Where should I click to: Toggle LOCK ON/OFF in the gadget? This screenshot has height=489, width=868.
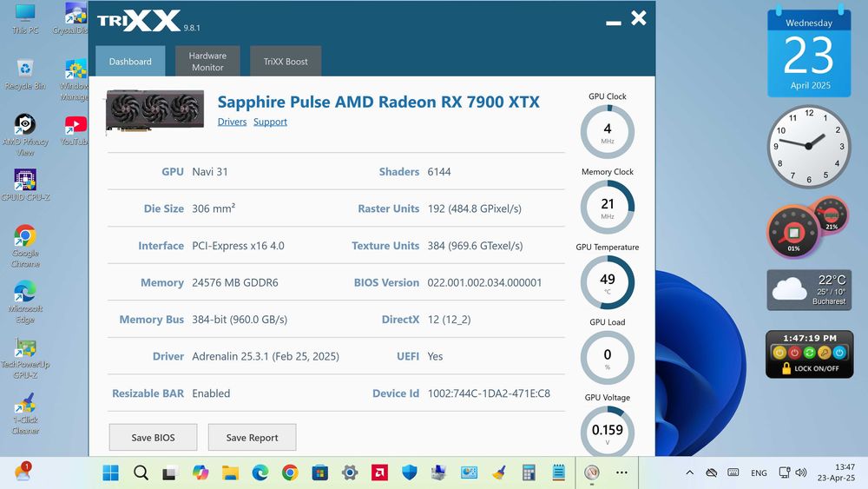click(x=809, y=368)
